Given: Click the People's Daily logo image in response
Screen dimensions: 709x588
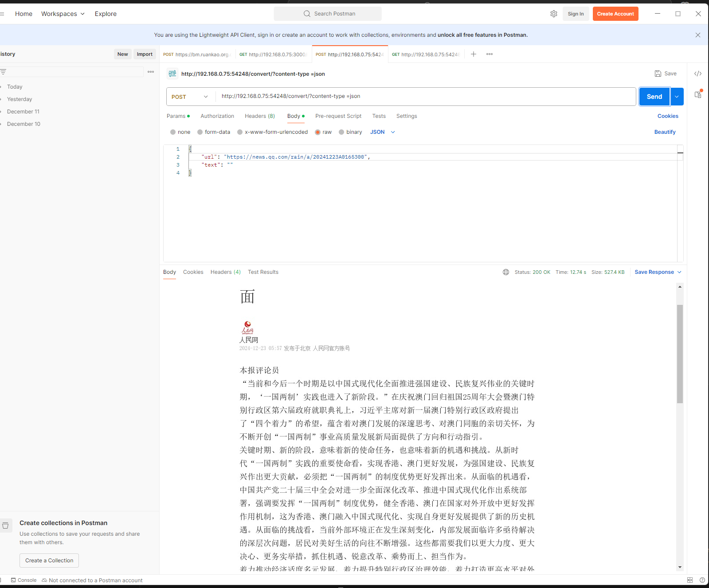Looking at the screenshot, I should tap(247, 327).
